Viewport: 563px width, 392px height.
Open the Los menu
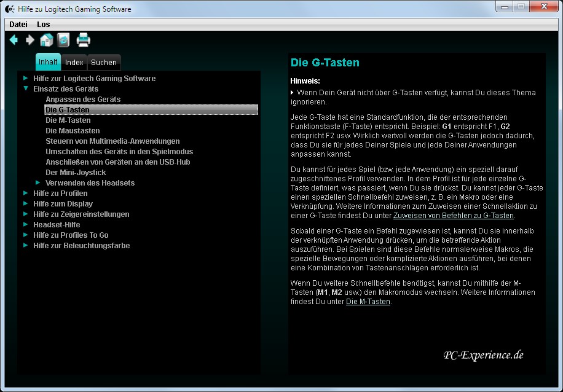click(x=43, y=25)
